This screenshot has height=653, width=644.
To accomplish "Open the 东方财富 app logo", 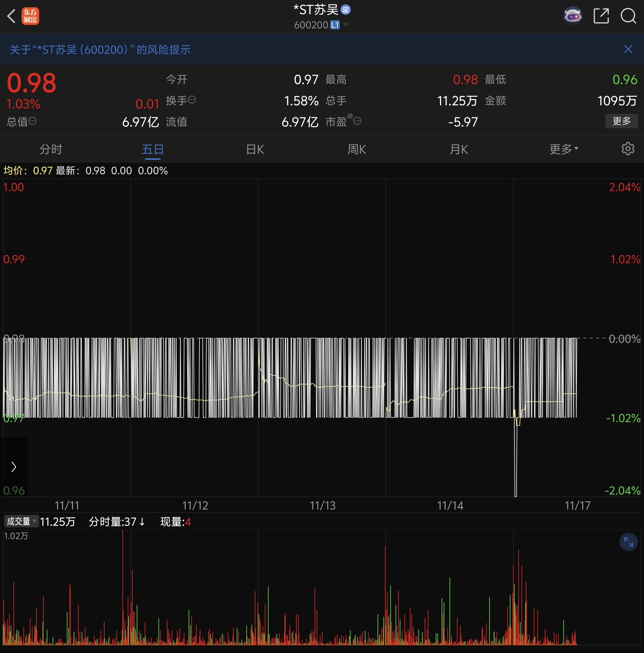I will point(30,16).
